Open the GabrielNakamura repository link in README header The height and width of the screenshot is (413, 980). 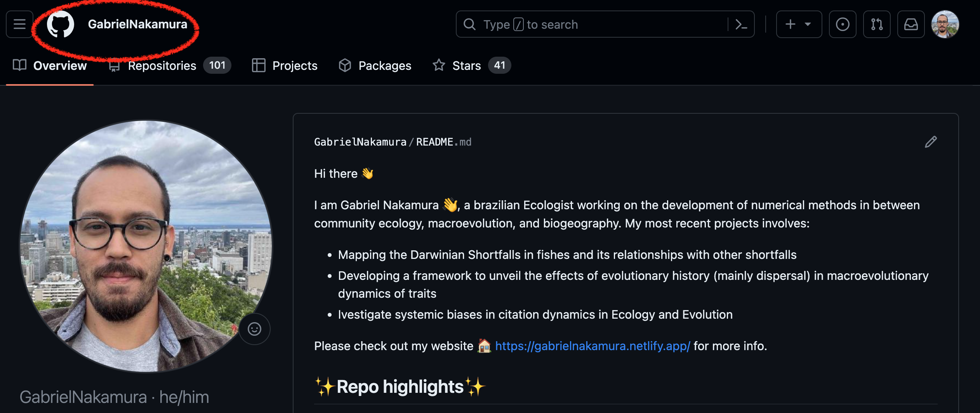360,142
